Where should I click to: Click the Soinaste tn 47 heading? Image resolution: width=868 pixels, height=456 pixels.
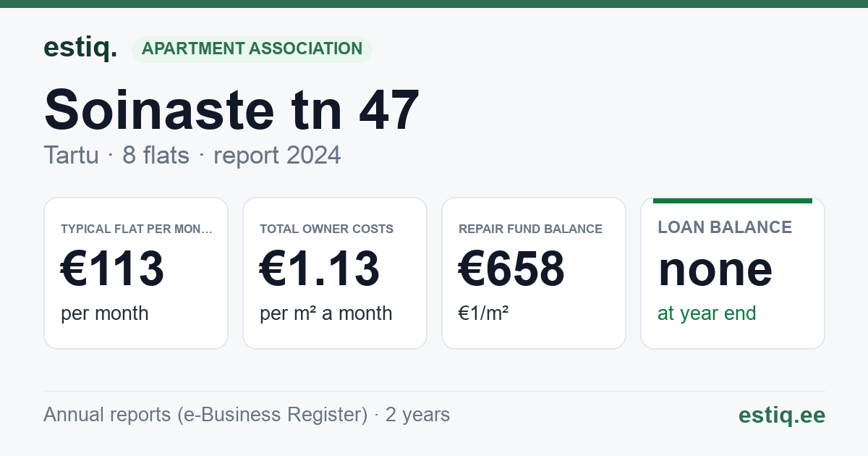(231, 109)
